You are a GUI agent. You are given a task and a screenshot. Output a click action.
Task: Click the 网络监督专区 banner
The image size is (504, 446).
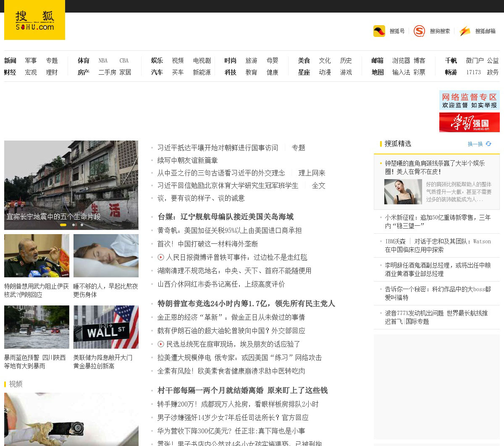(469, 100)
